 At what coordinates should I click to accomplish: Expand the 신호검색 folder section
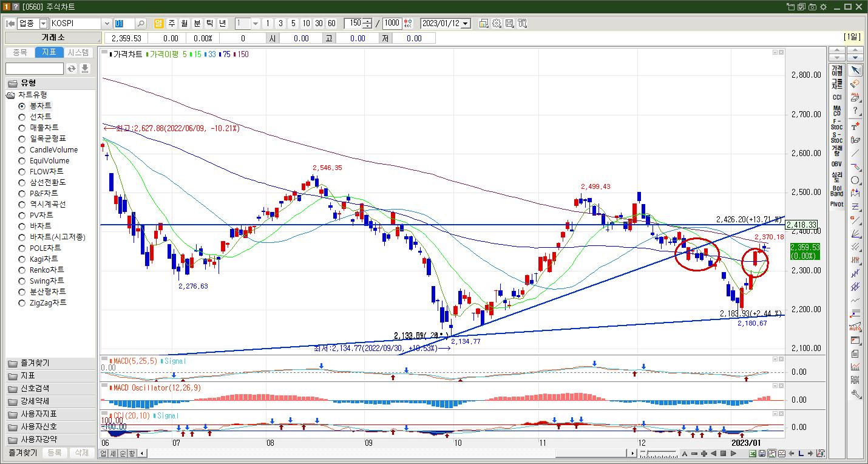click(50, 389)
